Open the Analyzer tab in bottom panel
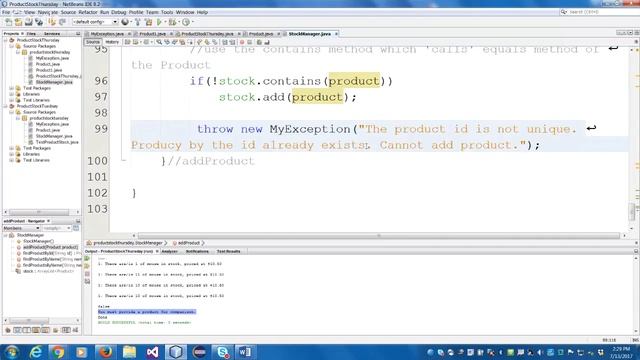The width and height of the screenshot is (640, 360). click(x=169, y=251)
